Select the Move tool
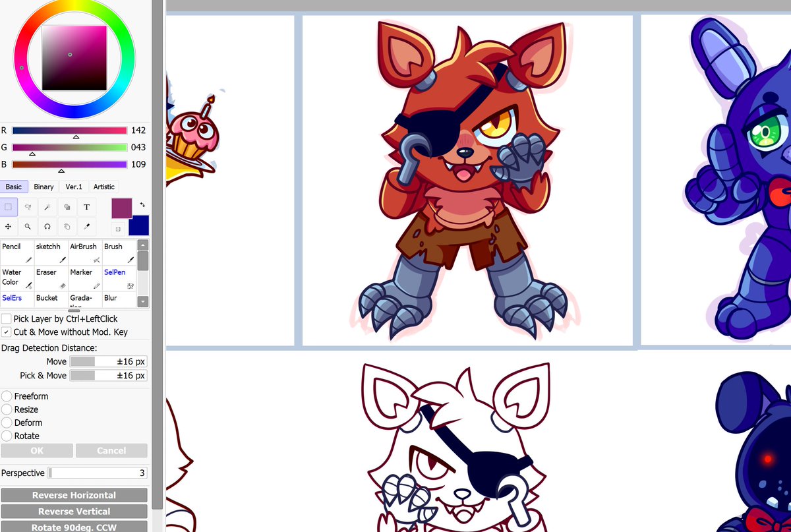 pos(9,226)
